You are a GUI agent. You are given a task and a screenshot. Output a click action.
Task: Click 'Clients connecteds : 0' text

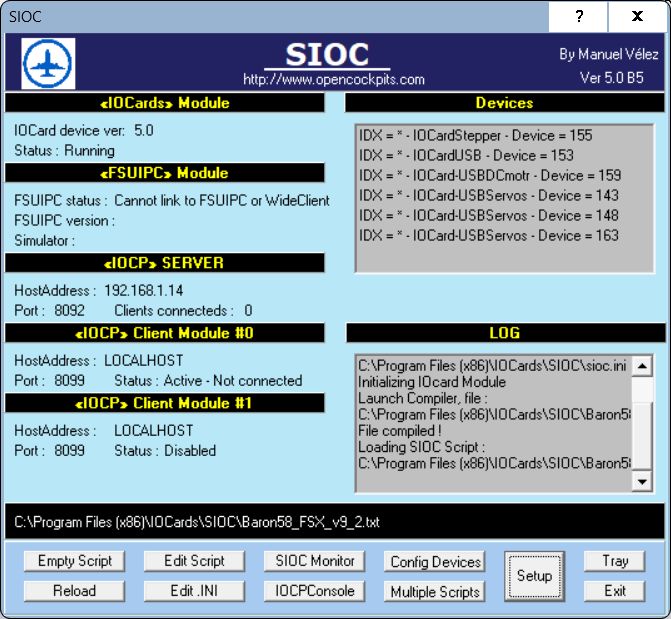(183, 311)
